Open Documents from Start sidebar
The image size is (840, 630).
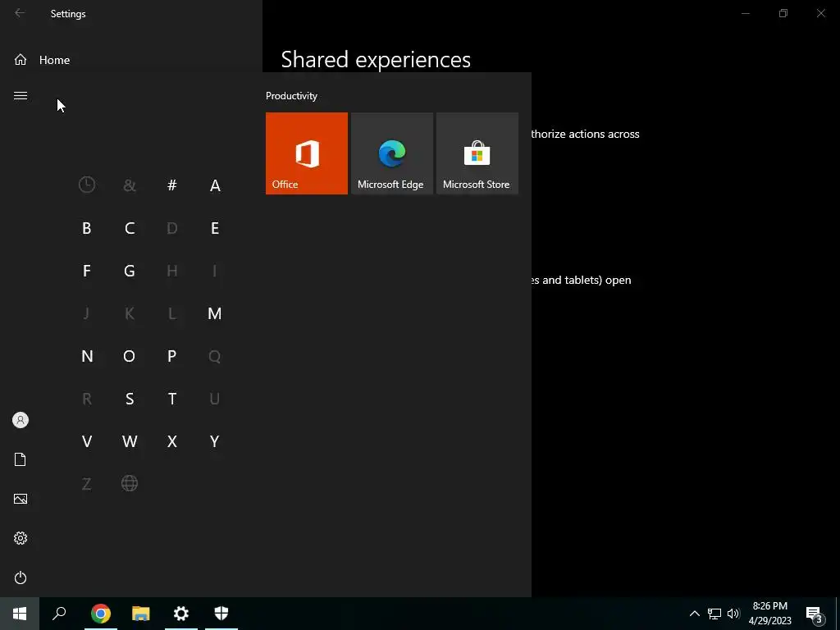[x=21, y=459]
